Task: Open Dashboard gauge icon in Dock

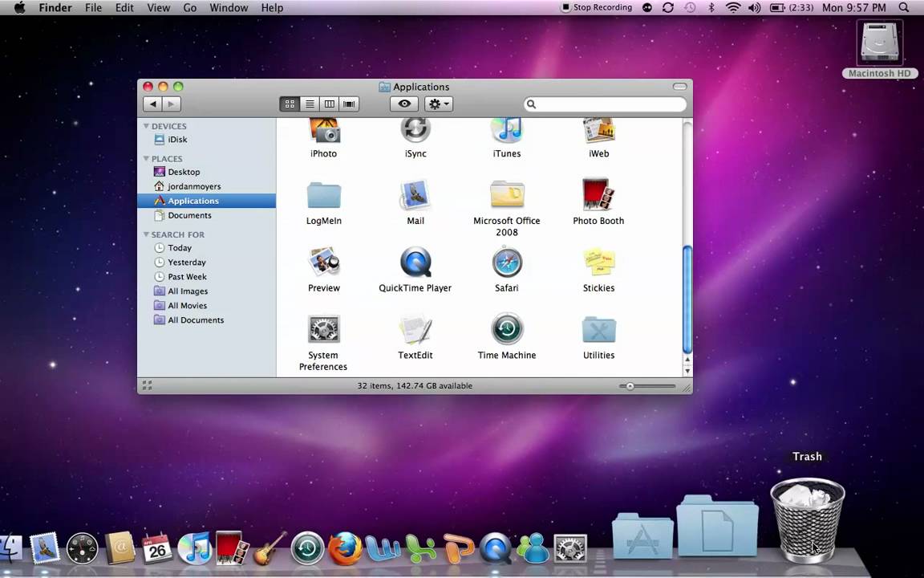Action: click(x=83, y=548)
